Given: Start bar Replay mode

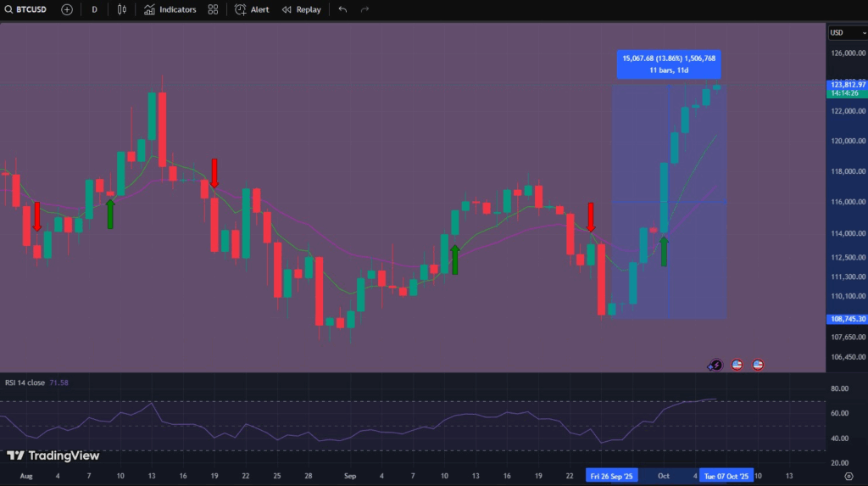Looking at the screenshot, I should pyautogui.click(x=302, y=9).
